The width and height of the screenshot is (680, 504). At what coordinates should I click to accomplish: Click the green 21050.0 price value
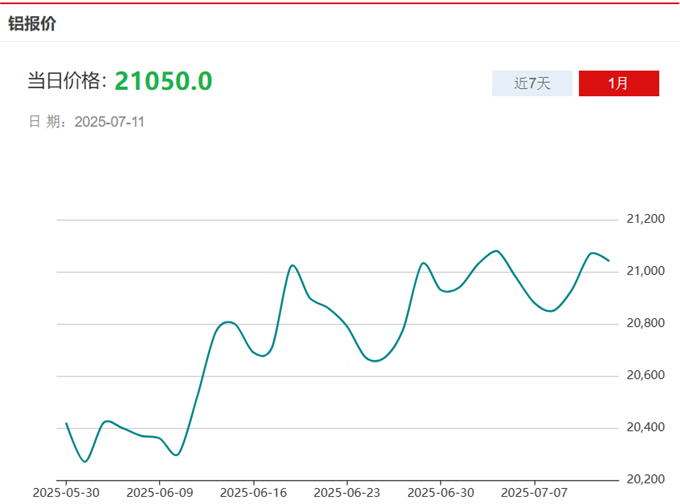coord(163,81)
